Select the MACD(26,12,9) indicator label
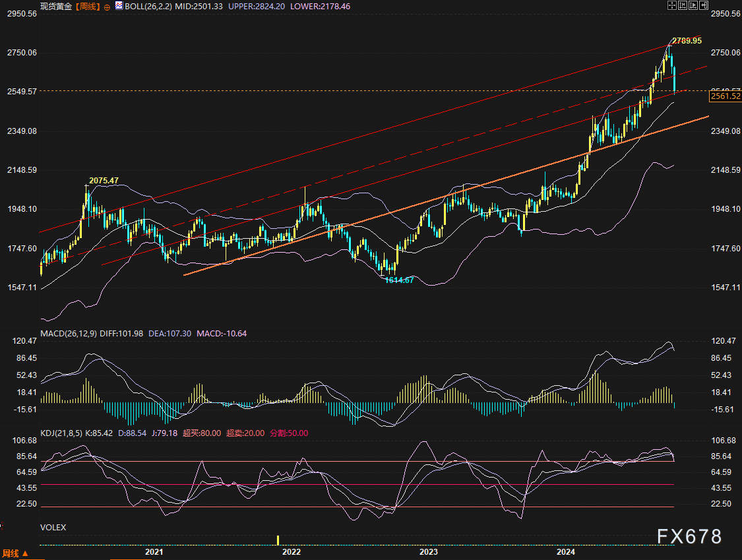The image size is (742, 560). tap(69, 334)
